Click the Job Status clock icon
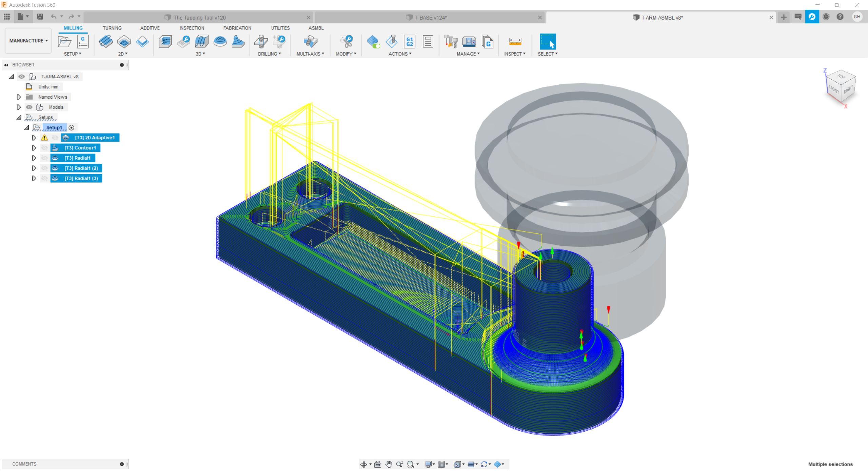The width and height of the screenshot is (868, 471). point(826,17)
